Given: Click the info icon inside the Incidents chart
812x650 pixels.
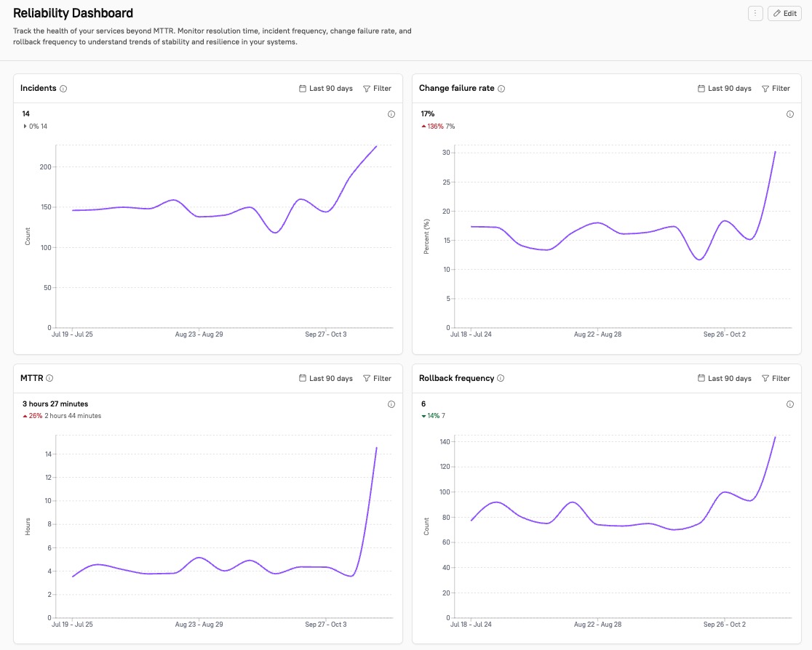Looking at the screenshot, I should [x=391, y=114].
